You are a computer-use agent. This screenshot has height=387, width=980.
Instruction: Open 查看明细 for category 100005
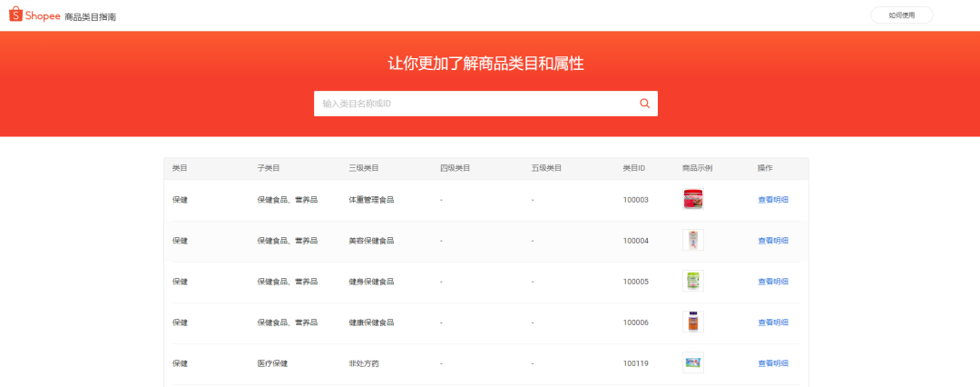(x=772, y=282)
